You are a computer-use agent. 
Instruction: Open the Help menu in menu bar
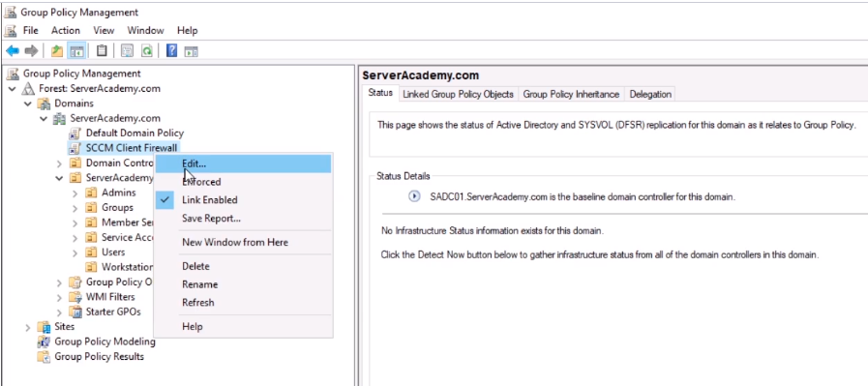click(187, 30)
